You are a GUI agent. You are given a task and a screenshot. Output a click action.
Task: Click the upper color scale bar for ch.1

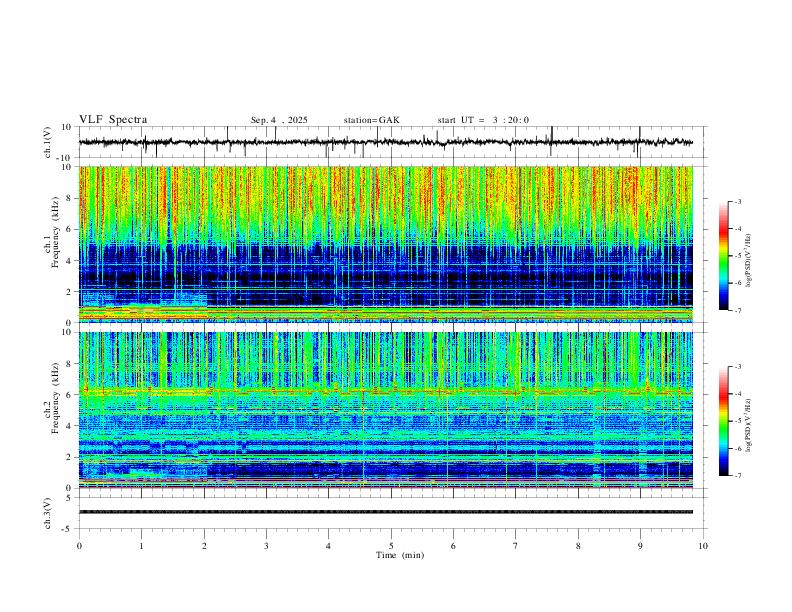pyautogui.click(x=723, y=256)
